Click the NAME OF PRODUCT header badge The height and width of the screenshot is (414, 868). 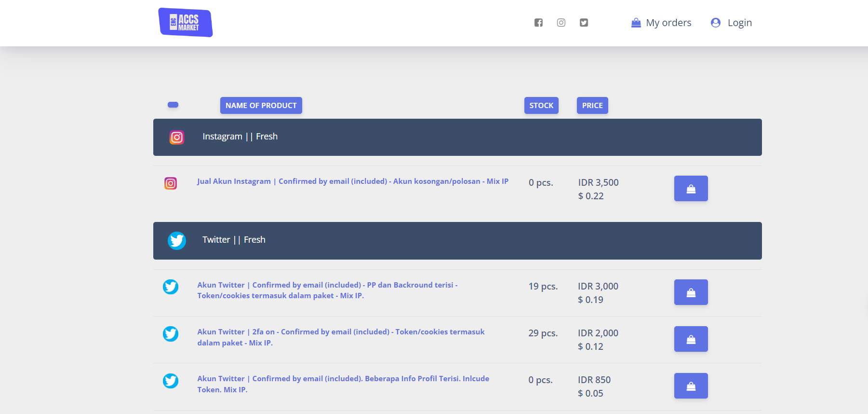point(261,105)
